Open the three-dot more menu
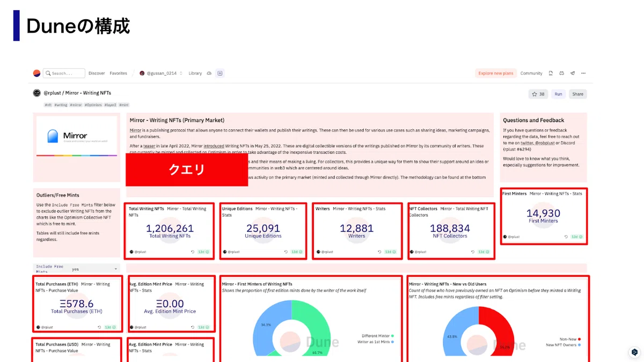The width and height of the screenshot is (644, 362). [x=583, y=73]
